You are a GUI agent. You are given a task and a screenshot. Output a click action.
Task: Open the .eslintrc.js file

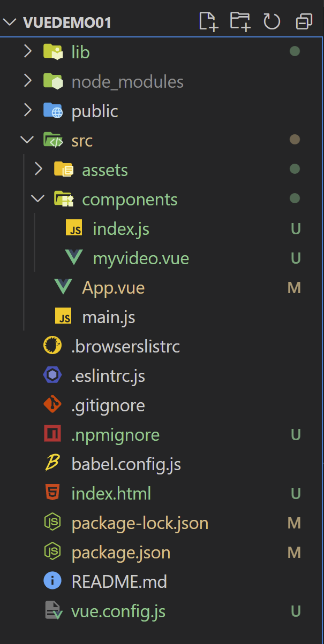pyautogui.click(x=108, y=376)
